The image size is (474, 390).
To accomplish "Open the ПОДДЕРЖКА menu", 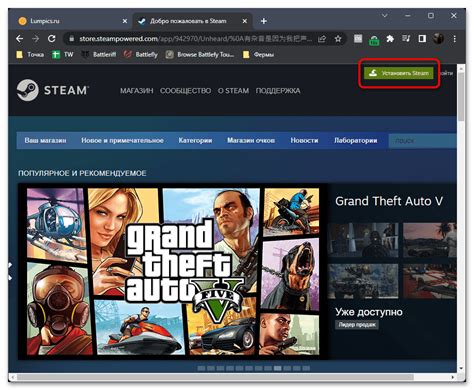I will (278, 91).
